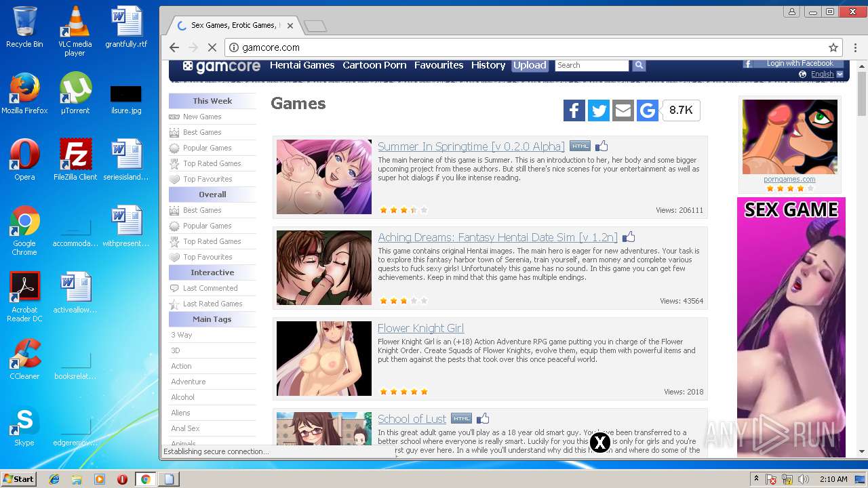Open New Games under This Week
The height and width of the screenshot is (488, 868).
[x=202, y=117]
